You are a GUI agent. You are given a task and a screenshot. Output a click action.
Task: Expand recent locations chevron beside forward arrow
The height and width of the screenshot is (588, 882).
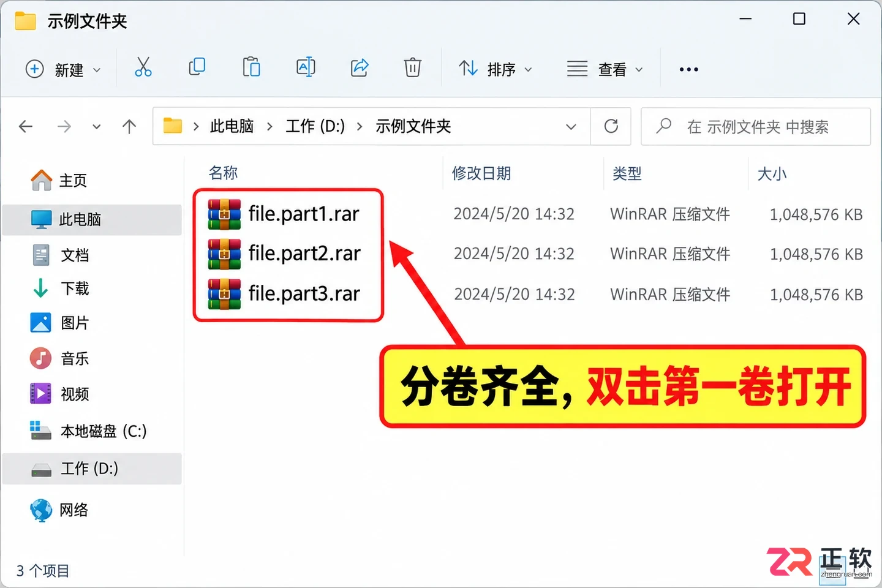[97, 127]
